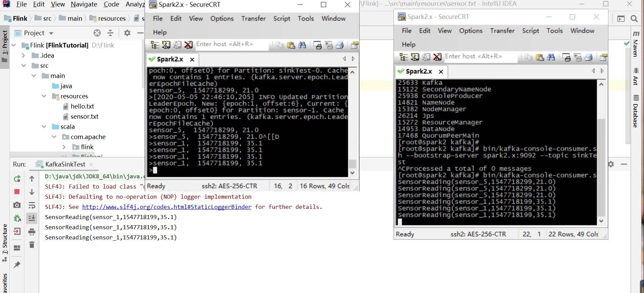Stop the running KafkaSinkTest process
This screenshot has width=644, height=293.
tap(17, 192)
